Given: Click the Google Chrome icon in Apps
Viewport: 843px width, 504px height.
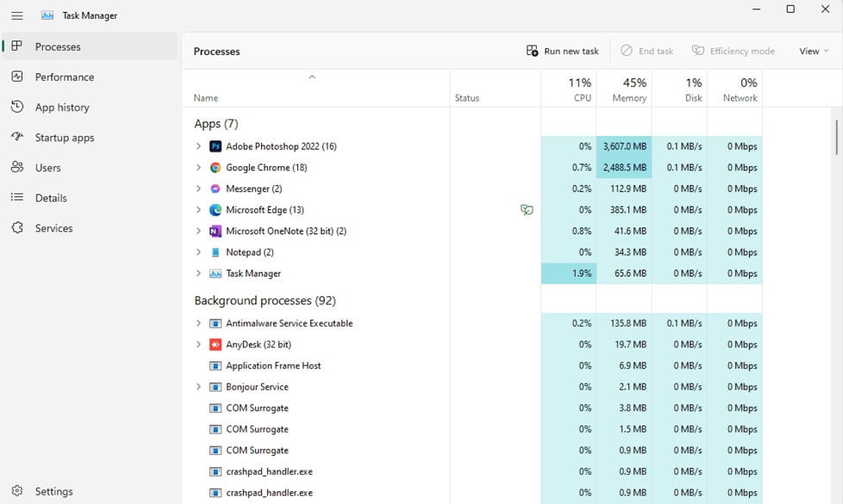Looking at the screenshot, I should tap(215, 168).
